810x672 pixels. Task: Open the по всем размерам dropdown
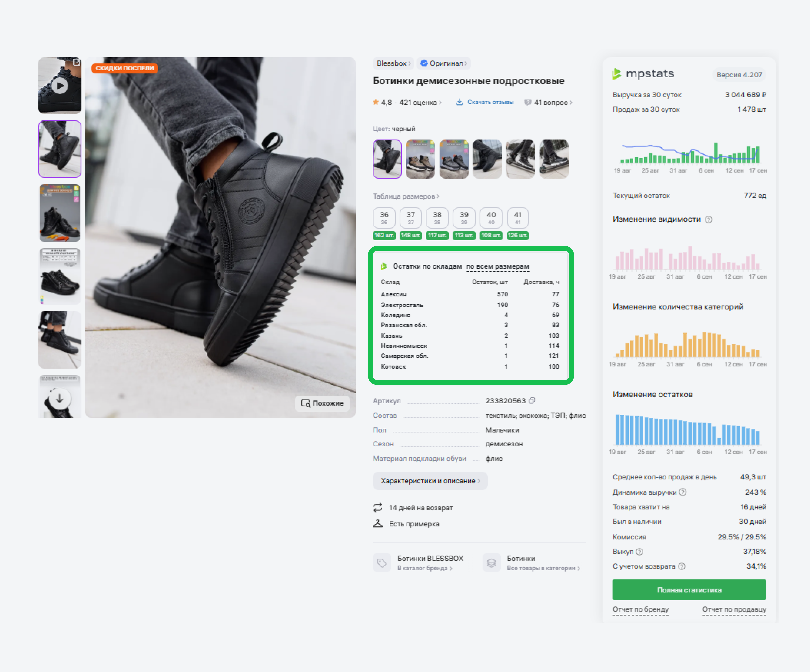tap(498, 267)
